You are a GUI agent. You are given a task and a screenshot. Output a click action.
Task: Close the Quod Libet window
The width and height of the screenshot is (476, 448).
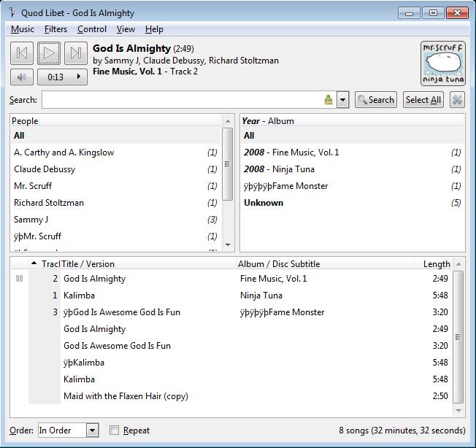click(x=457, y=13)
